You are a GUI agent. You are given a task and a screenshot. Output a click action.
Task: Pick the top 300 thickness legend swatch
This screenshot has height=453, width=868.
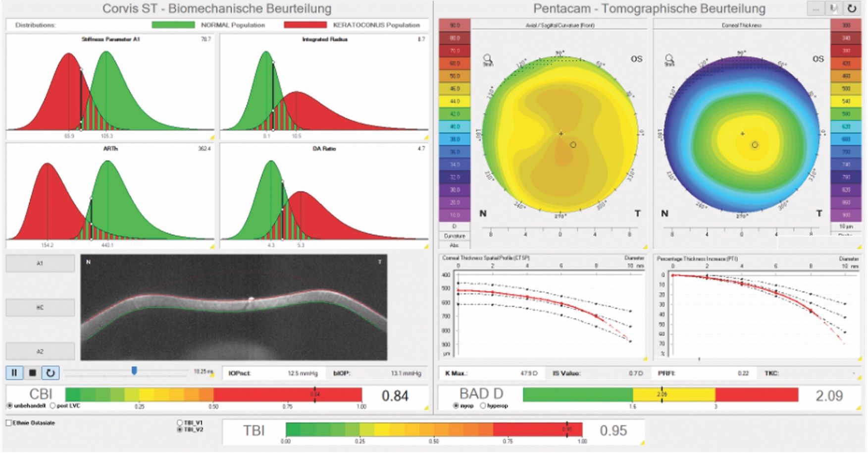tap(846, 25)
